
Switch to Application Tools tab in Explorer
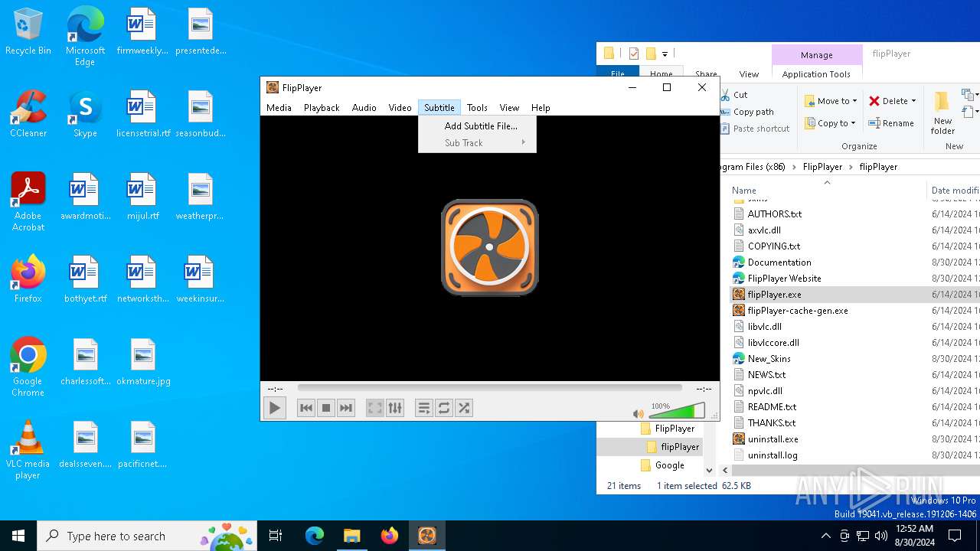point(816,74)
